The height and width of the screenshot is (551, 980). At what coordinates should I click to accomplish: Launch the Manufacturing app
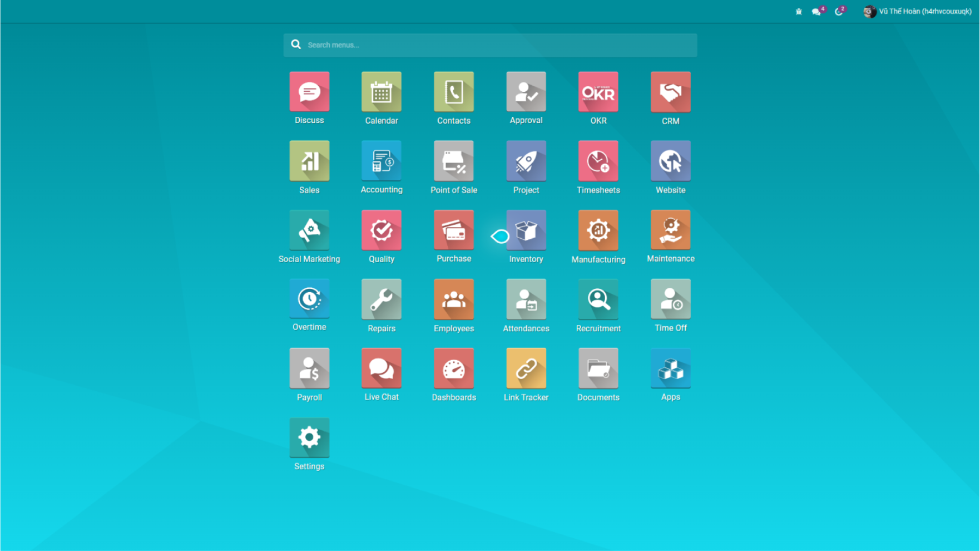598,230
